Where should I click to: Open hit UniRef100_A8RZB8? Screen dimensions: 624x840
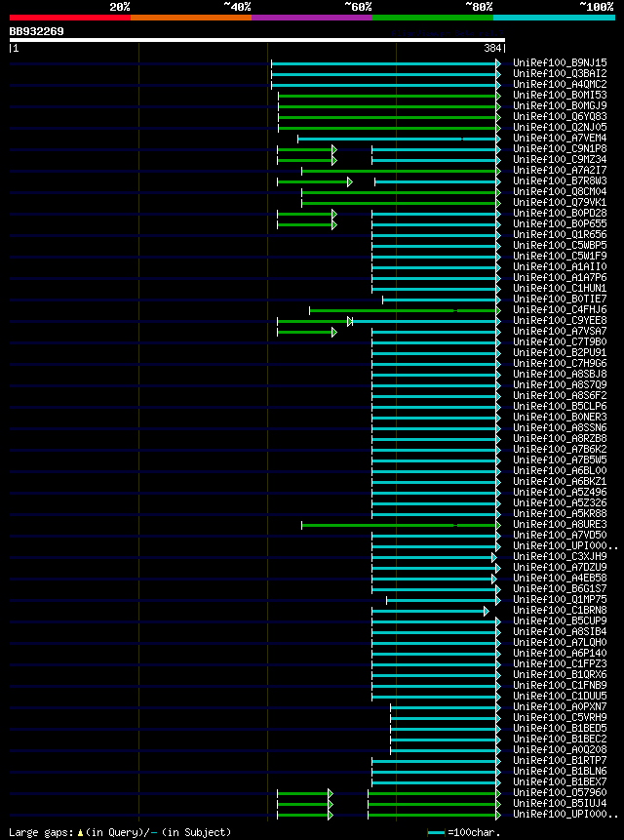[x=560, y=438]
